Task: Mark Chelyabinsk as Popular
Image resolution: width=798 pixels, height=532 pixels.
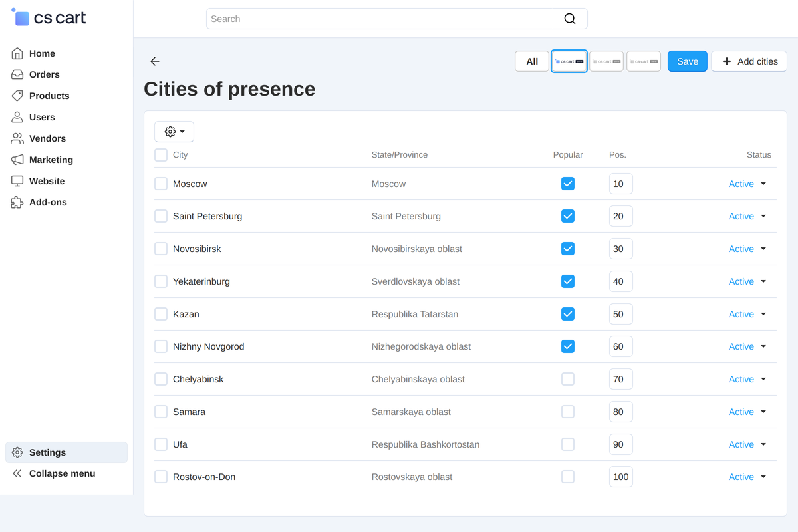Action: click(x=568, y=379)
